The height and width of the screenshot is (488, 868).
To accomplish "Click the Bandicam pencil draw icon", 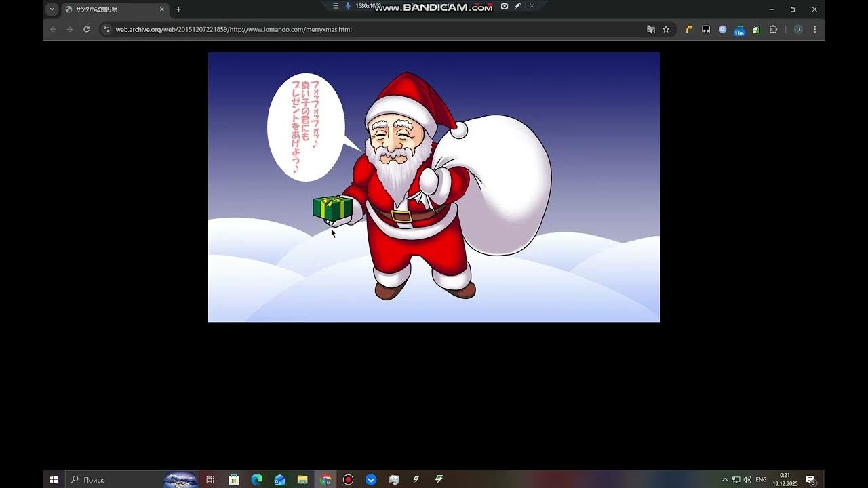I will (x=517, y=6).
